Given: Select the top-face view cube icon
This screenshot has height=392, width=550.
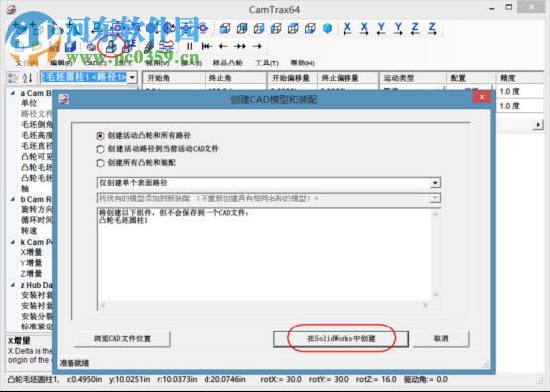Looking at the screenshot, I should [293, 28].
